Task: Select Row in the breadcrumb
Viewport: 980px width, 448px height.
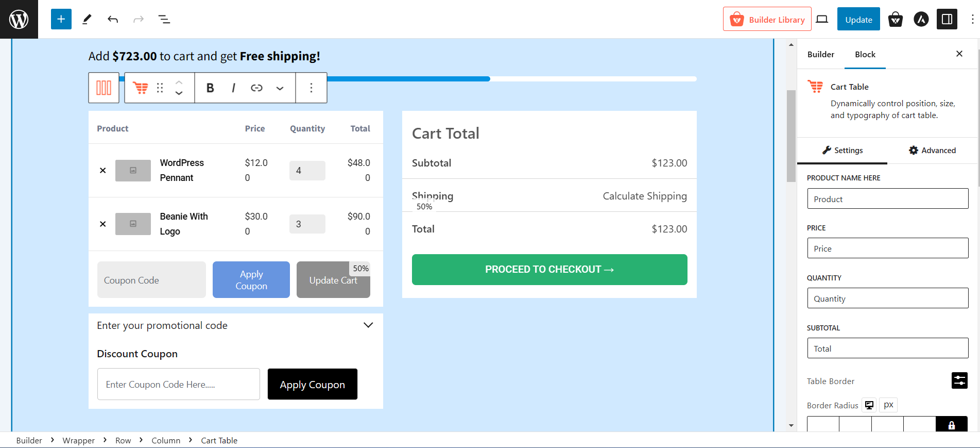Action: [x=123, y=440]
